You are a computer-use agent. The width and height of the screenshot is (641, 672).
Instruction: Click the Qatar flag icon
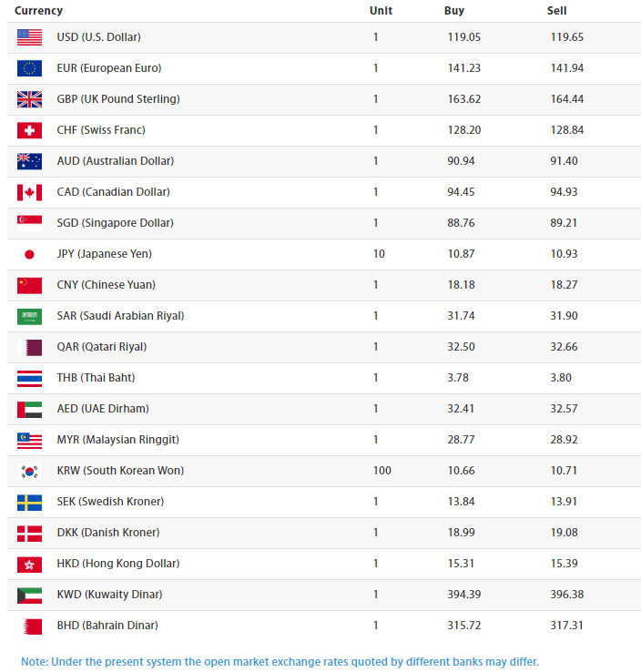coord(29,348)
